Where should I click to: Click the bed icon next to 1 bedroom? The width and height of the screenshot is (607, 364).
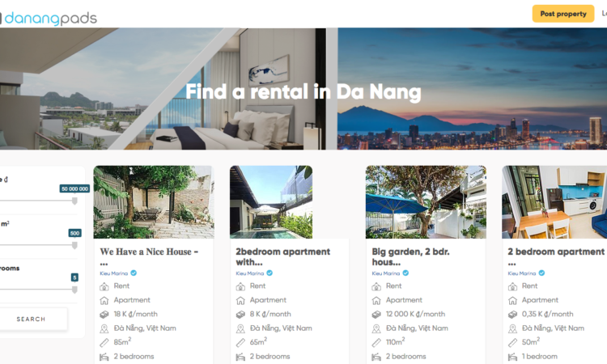tap(512, 357)
